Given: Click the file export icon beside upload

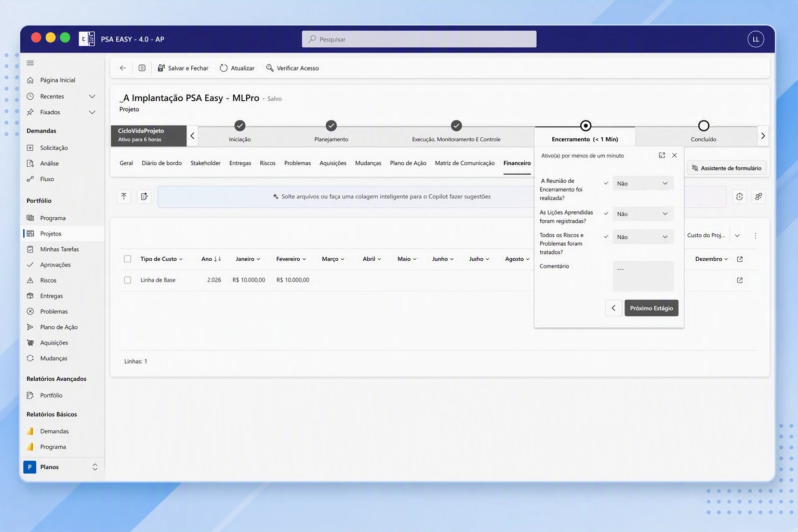Looking at the screenshot, I should 144,196.
